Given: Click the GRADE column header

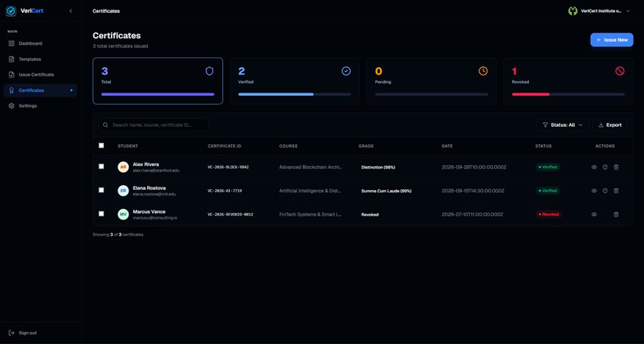Looking at the screenshot, I should point(366,146).
